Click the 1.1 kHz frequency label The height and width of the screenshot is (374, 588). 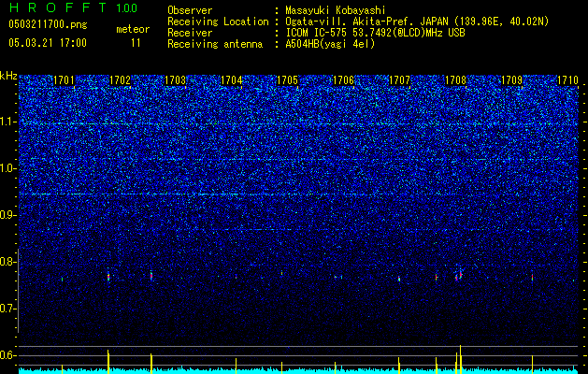pyautogui.click(x=7, y=122)
